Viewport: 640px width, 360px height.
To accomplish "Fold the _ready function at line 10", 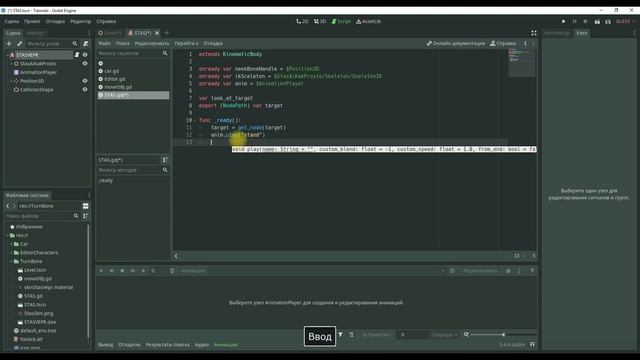I will click(x=195, y=120).
